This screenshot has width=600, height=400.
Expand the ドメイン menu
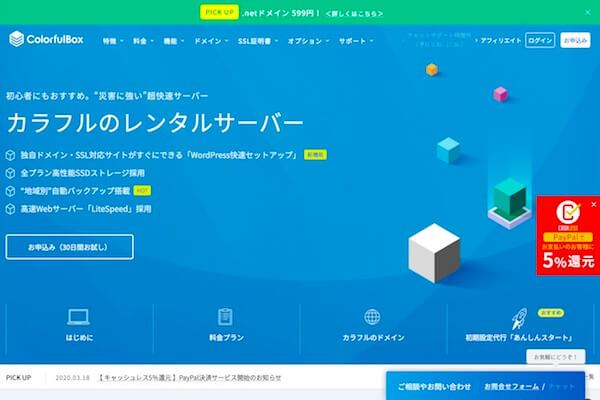[x=211, y=41]
